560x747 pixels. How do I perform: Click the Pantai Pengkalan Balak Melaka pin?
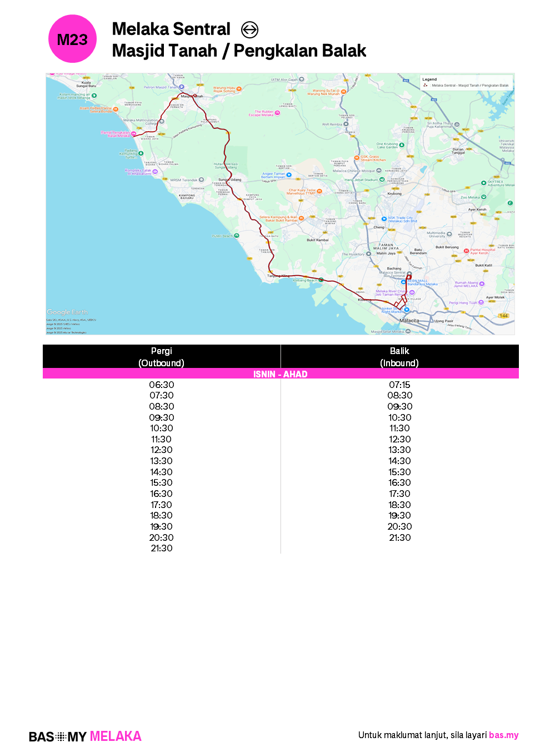(133, 134)
